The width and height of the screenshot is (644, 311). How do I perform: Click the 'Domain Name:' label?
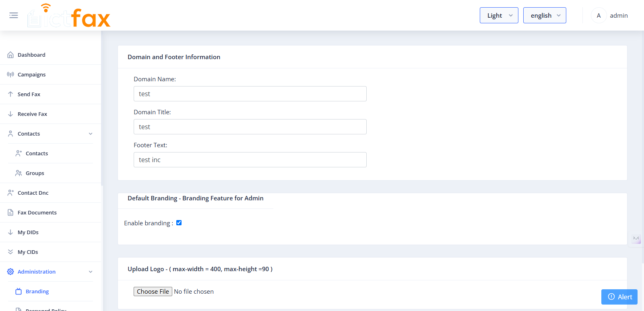click(x=155, y=79)
